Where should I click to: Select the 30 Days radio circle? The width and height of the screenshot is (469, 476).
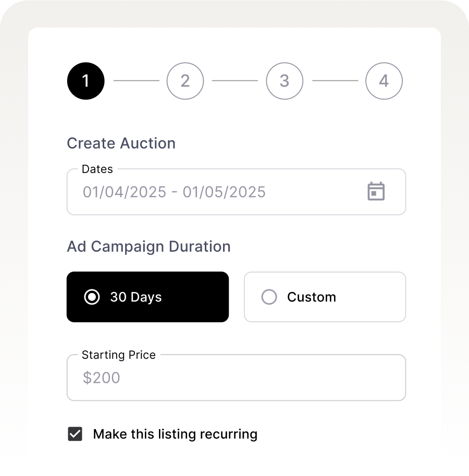(x=92, y=297)
